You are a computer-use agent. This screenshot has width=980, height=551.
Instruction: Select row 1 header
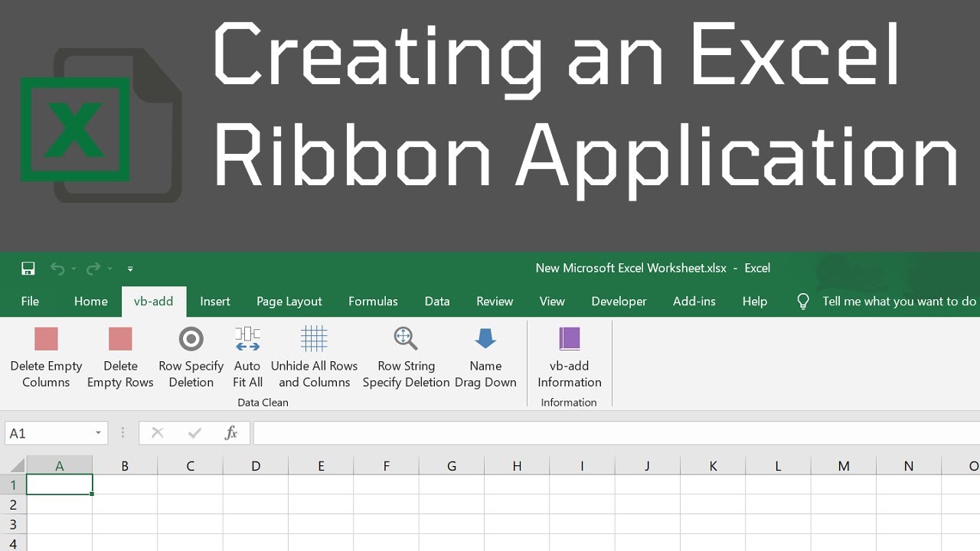[x=13, y=484]
